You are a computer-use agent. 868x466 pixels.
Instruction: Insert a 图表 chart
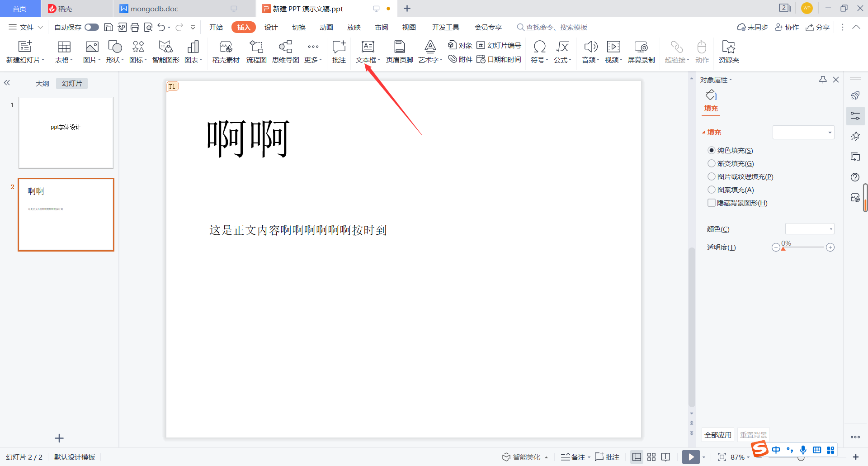tap(193, 52)
